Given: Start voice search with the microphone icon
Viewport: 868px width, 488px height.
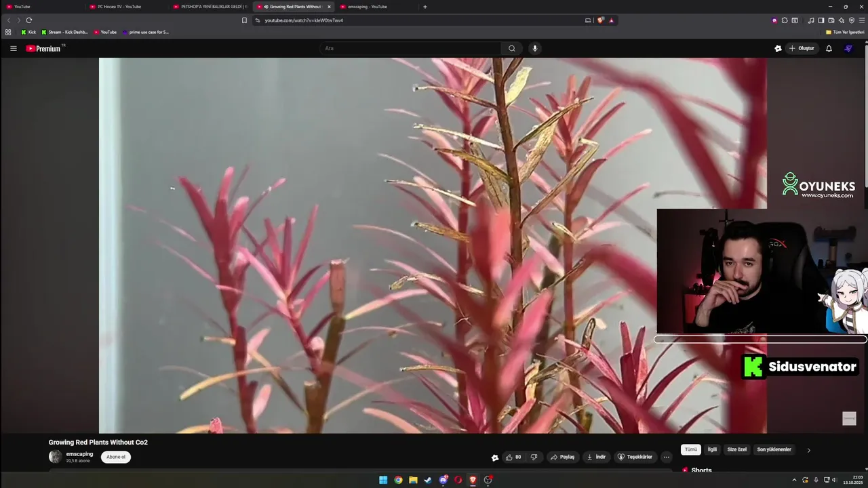Looking at the screenshot, I should click(534, 48).
